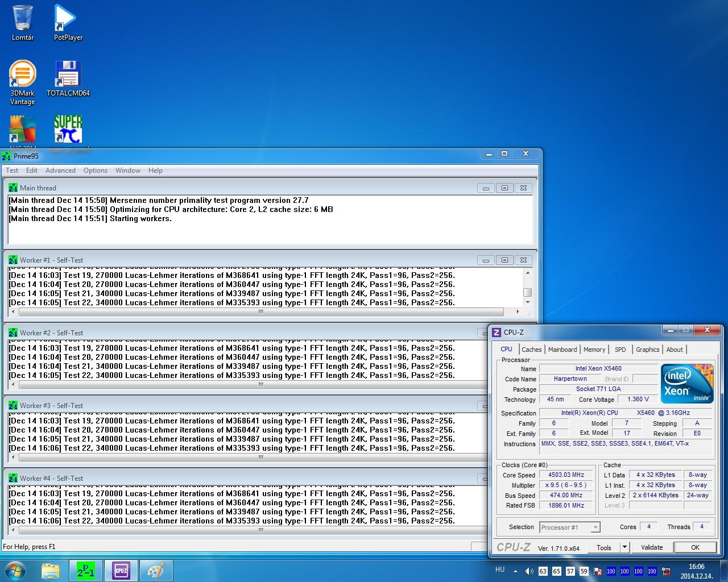Viewport: 728px width, 582px height.
Task: Launch PotPlayer from desktop shortcut
Action: pos(68,23)
